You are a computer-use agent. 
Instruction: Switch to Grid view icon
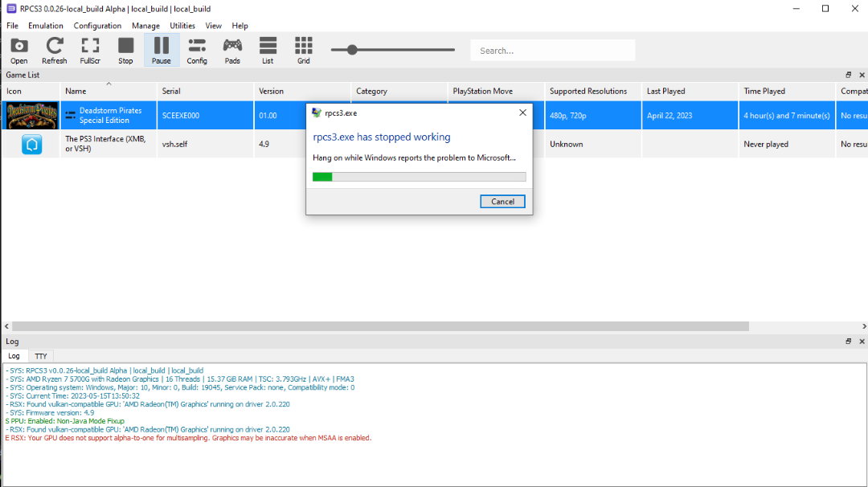(x=303, y=50)
